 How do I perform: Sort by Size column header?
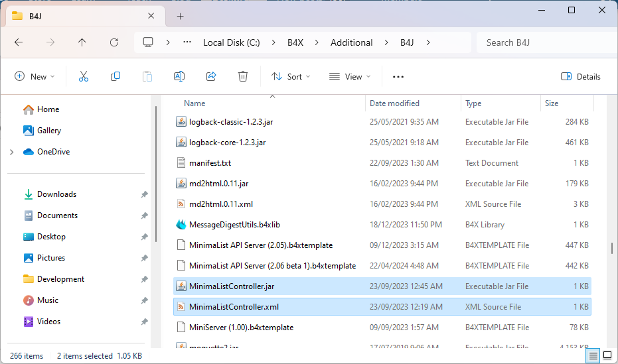point(552,103)
